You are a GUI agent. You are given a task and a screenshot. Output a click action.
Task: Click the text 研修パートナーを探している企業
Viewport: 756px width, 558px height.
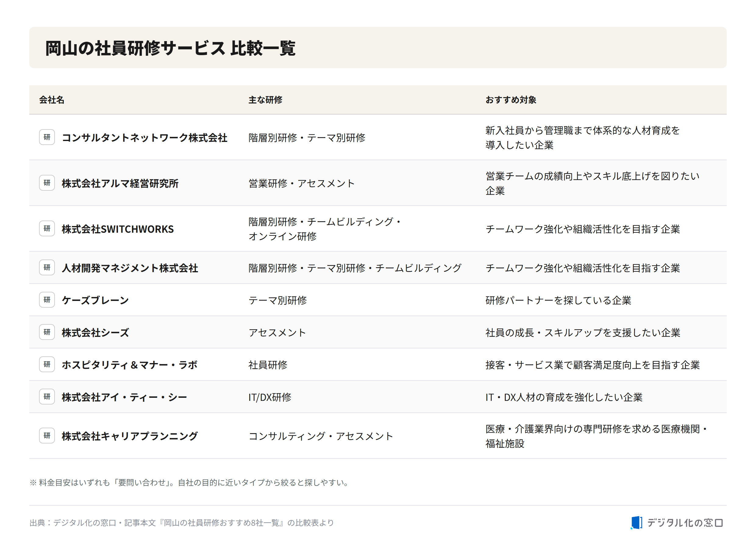558,301
